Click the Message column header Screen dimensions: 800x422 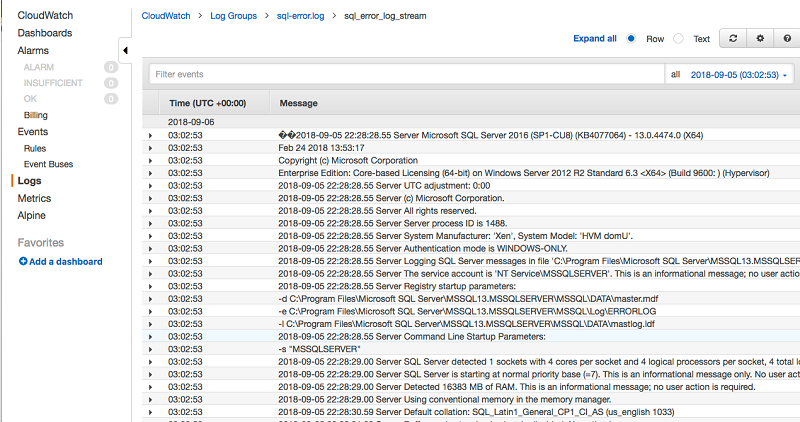tap(298, 103)
